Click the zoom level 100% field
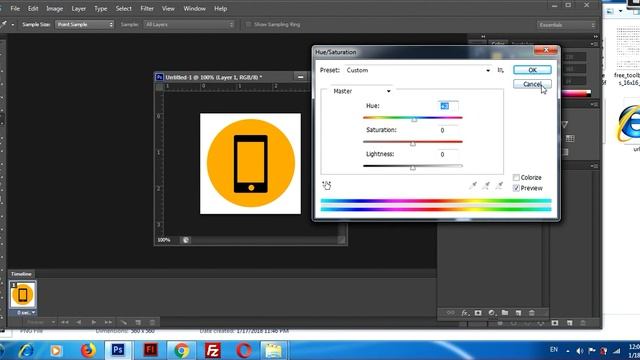The image size is (640, 360). 164,240
